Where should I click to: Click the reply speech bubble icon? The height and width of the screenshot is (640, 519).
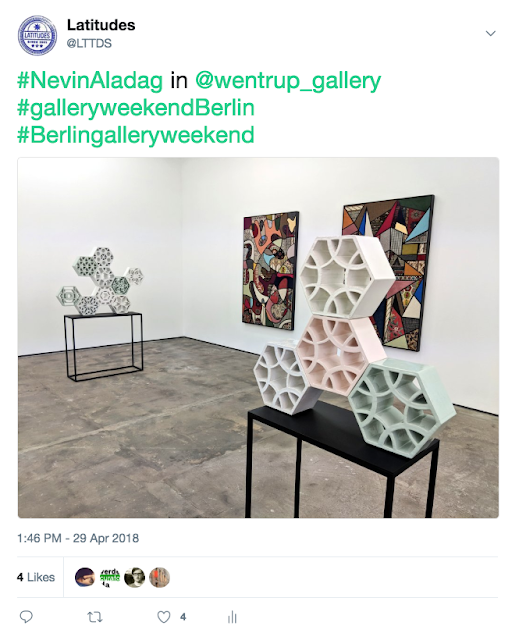click(x=26, y=616)
